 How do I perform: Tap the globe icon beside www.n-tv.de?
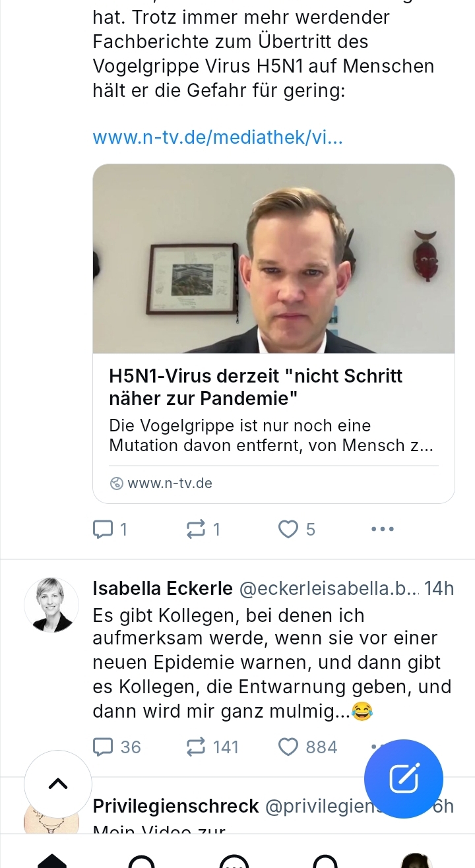[117, 483]
